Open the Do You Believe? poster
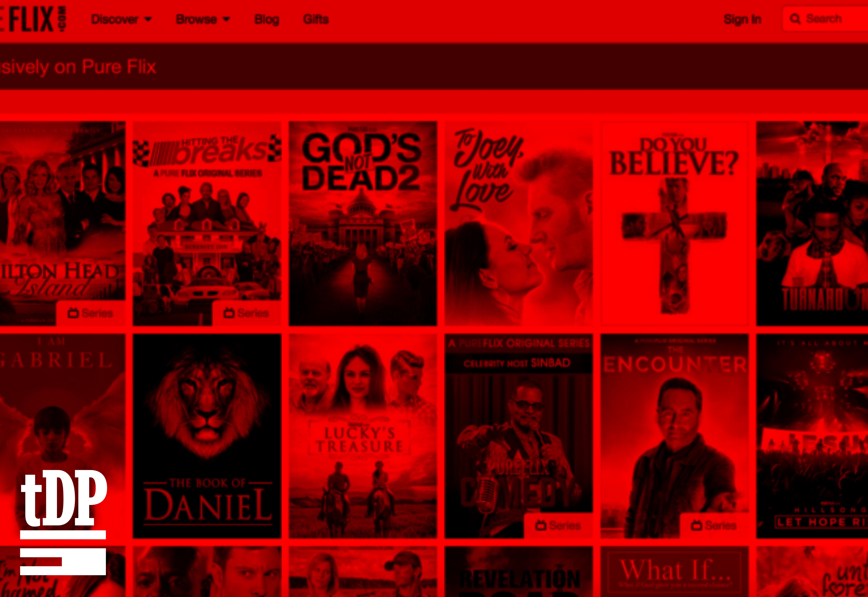Viewport: 868px width, 597px height. [675, 223]
